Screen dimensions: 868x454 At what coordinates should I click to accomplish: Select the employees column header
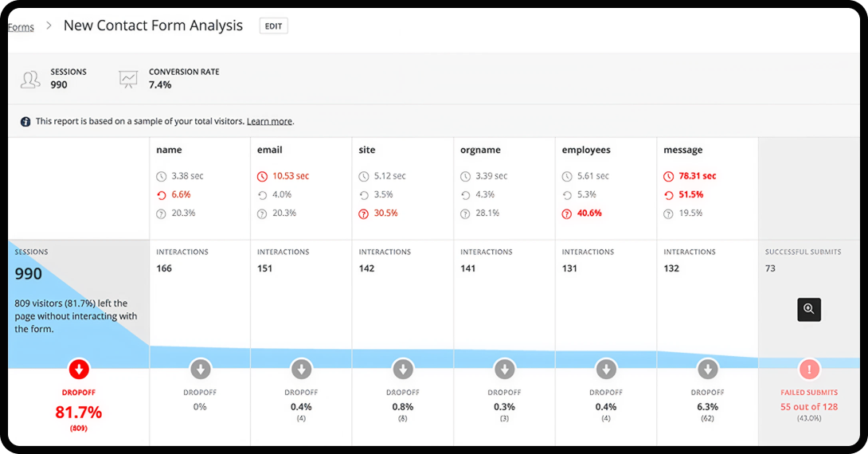click(x=586, y=150)
